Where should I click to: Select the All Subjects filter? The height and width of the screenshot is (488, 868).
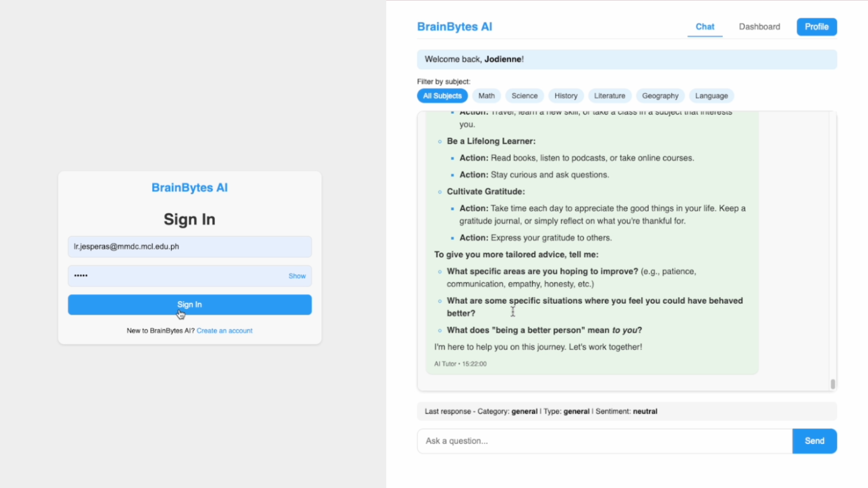point(442,96)
